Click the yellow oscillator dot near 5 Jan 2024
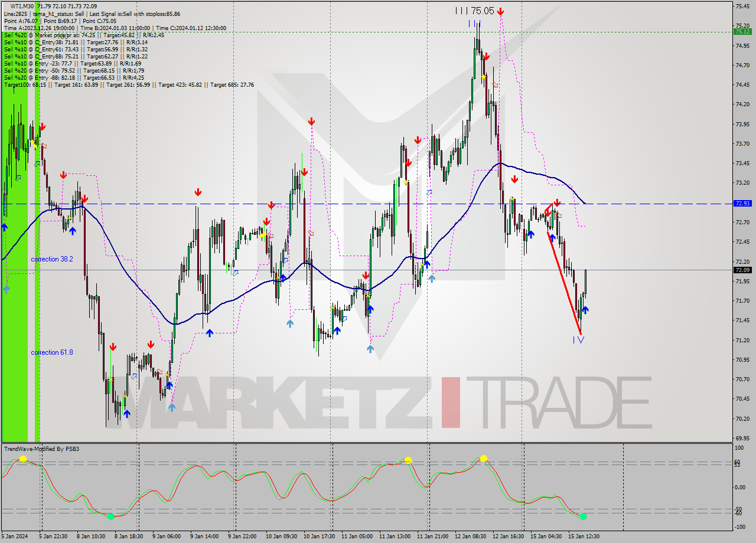The image size is (756, 543). (x=22, y=459)
